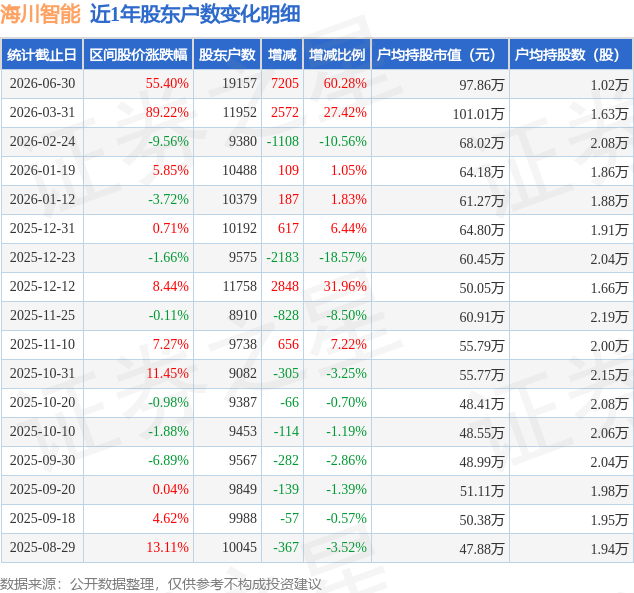Click the 101.01万 market value cell

pos(478,114)
